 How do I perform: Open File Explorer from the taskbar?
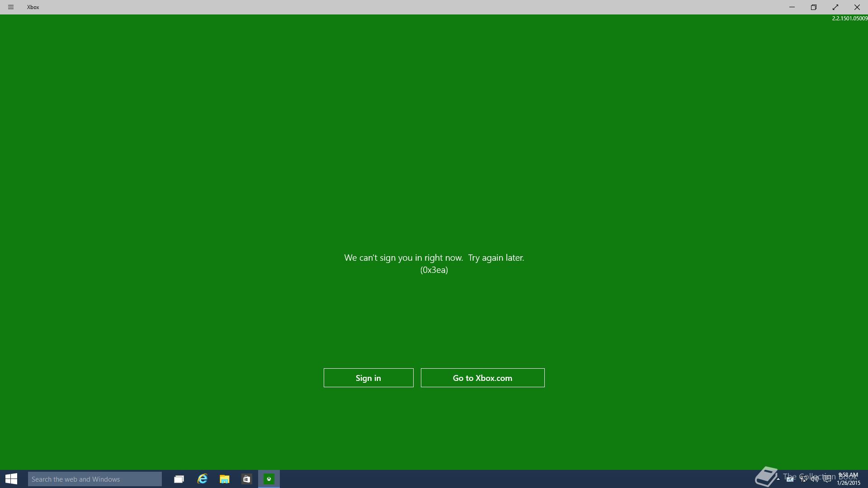[225, 479]
